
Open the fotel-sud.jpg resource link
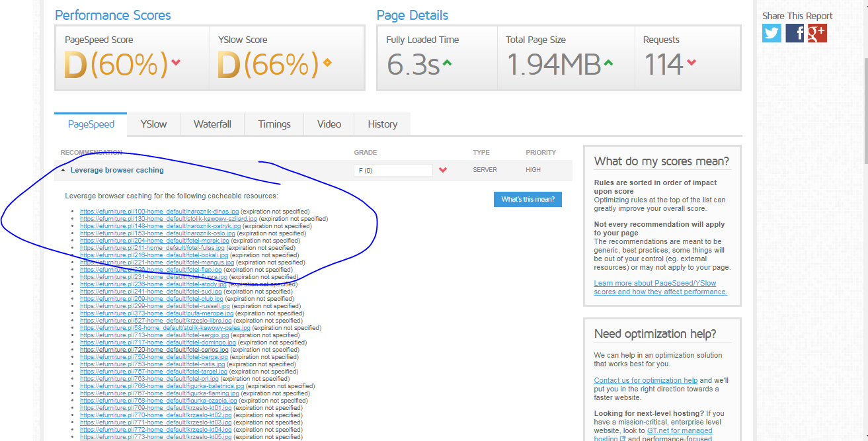151,292
